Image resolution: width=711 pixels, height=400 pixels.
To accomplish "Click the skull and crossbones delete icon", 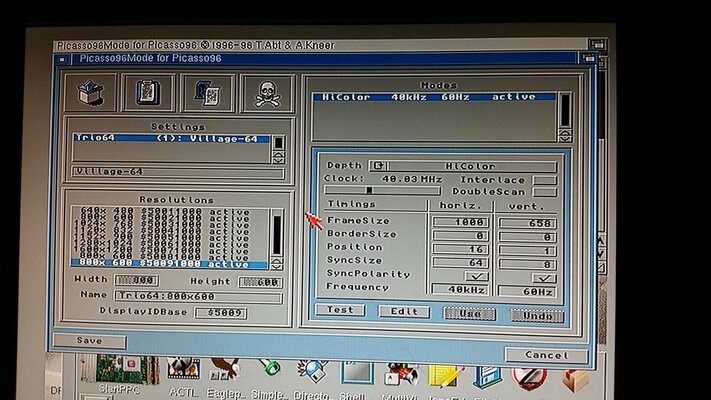I will click(x=267, y=93).
